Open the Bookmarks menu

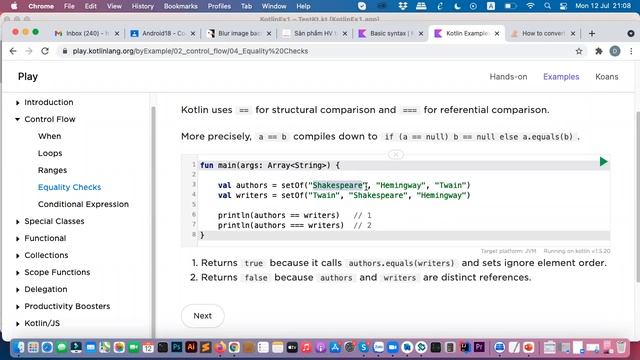point(180,6)
